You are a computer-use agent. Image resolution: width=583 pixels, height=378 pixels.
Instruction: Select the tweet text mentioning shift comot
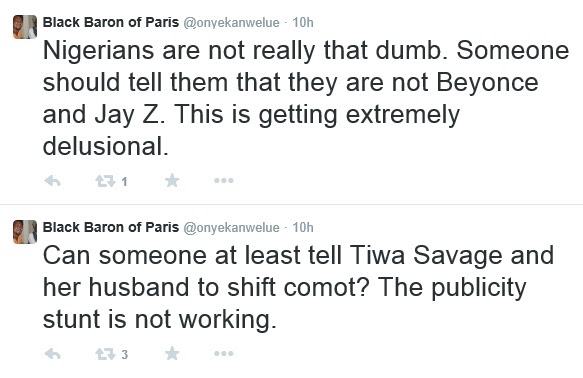[299, 288]
